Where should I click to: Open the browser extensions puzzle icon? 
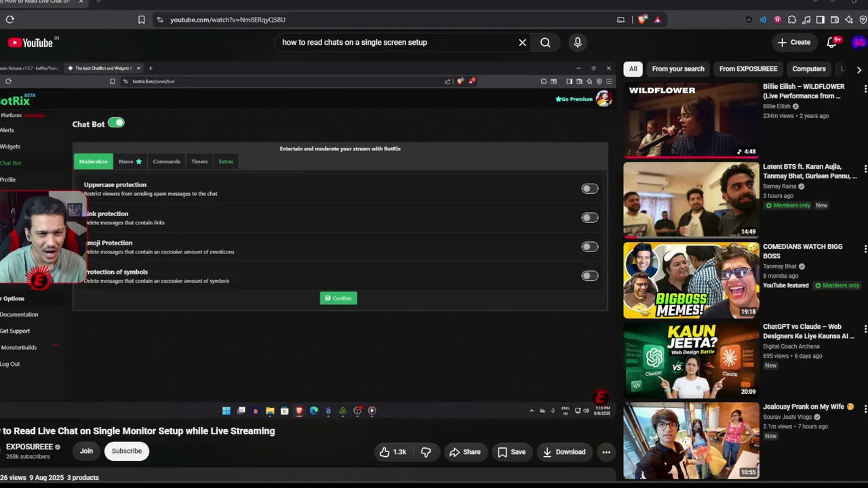[x=792, y=20]
